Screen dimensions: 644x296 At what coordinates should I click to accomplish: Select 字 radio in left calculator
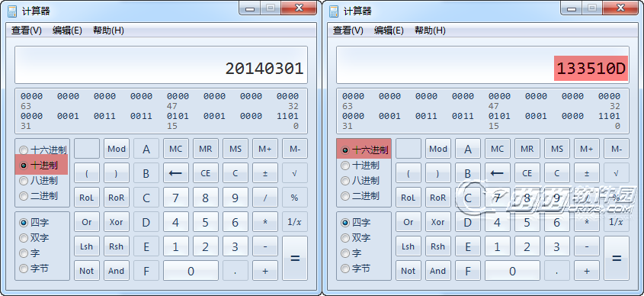(30, 253)
